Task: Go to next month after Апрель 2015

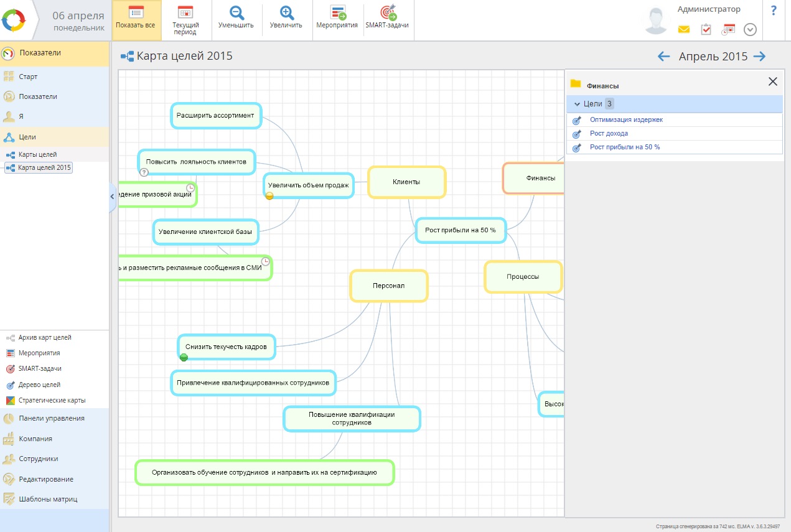Action: [x=759, y=57]
